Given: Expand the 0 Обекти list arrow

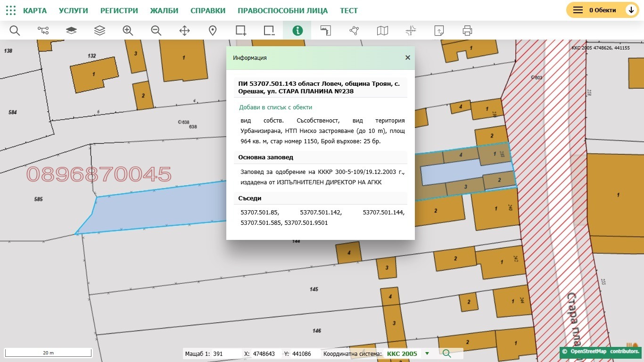Looking at the screenshot, I should pos(631,10).
